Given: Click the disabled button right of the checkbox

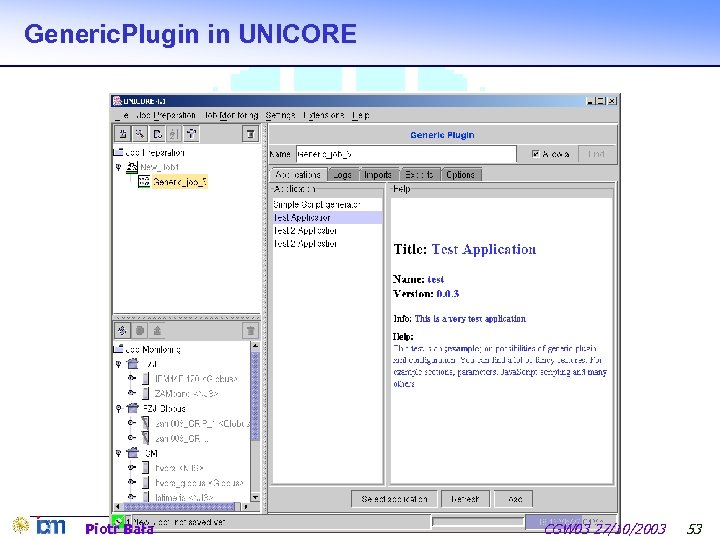Looking at the screenshot, I should (x=596, y=154).
